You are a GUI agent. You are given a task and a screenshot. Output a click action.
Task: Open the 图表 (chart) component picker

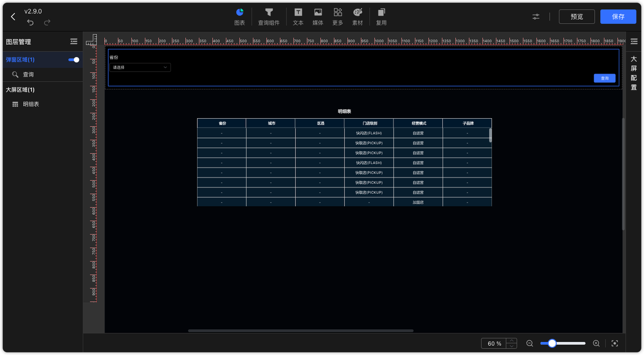click(x=239, y=17)
